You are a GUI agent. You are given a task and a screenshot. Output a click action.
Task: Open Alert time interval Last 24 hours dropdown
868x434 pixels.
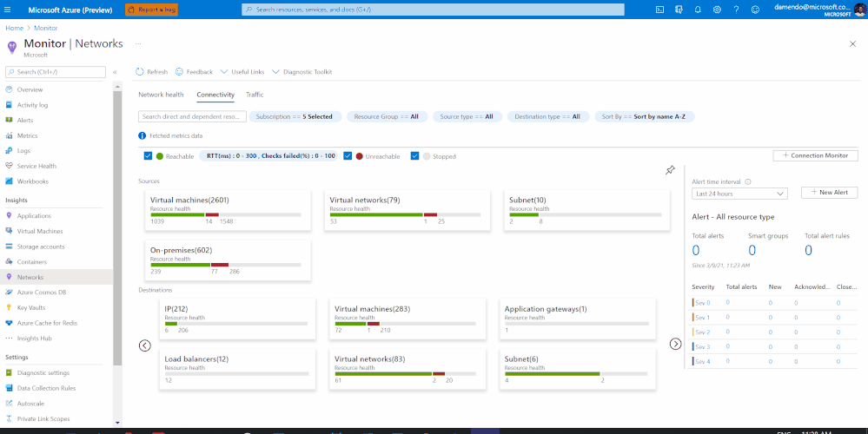(x=739, y=194)
